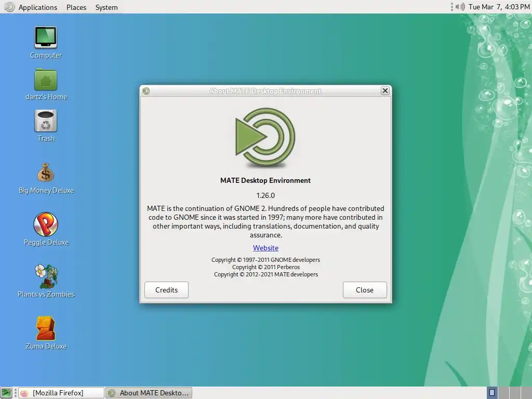Switch to Mozilla Firefox taskbar entry
The height and width of the screenshot is (399, 532).
click(61, 393)
